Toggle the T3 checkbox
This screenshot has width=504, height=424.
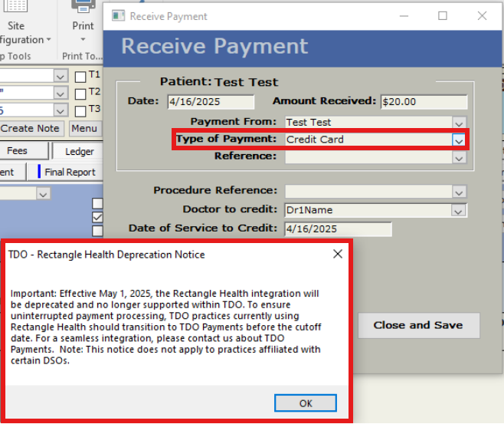[x=80, y=110]
